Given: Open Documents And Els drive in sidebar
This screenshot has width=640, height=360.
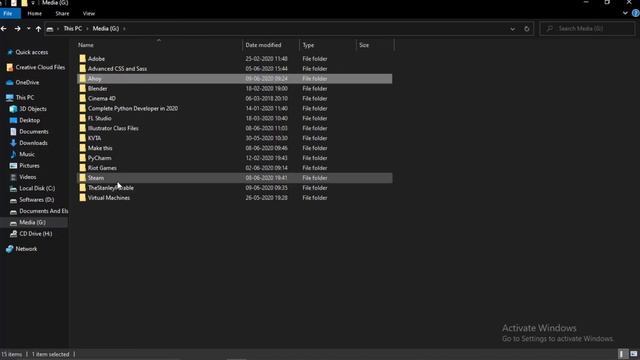Looking at the screenshot, I should click(x=43, y=211).
